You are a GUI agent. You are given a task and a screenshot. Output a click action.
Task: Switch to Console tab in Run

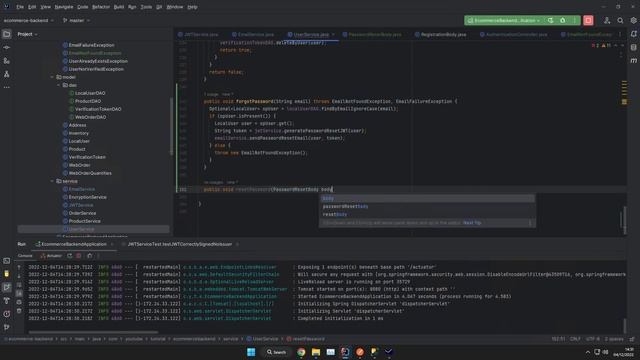pyautogui.click(x=25, y=256)
